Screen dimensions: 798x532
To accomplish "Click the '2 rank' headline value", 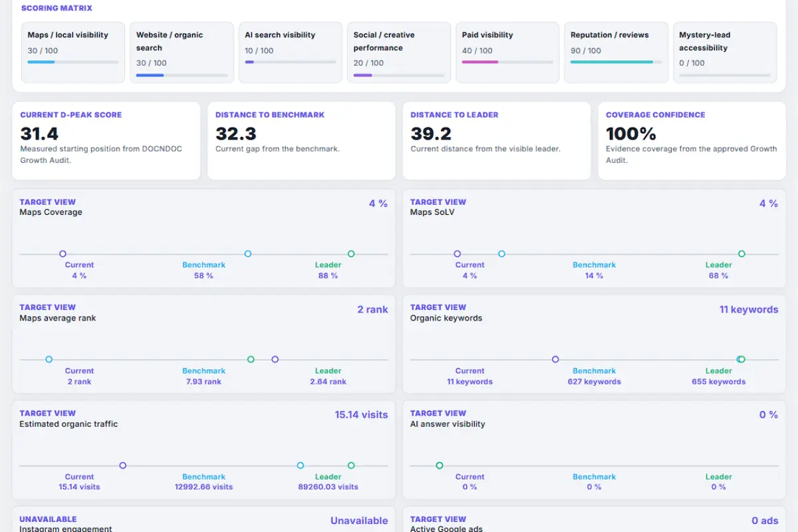I will 372,309.
